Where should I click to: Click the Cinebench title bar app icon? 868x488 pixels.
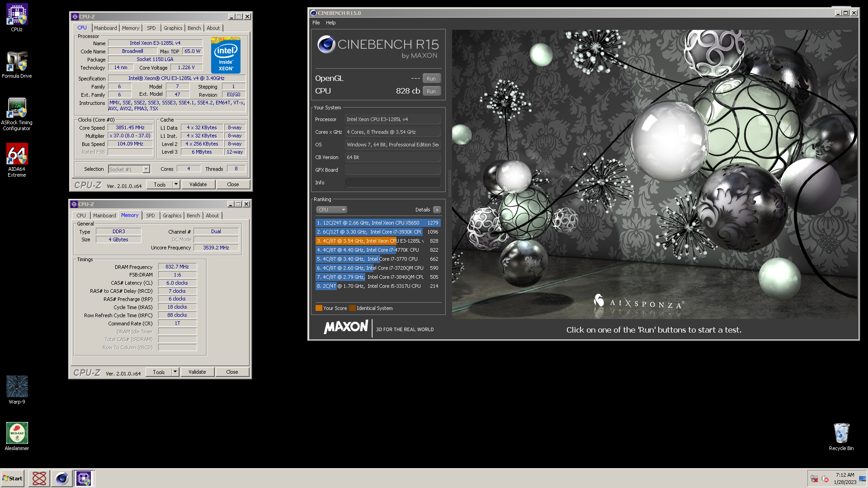(313, 13)
